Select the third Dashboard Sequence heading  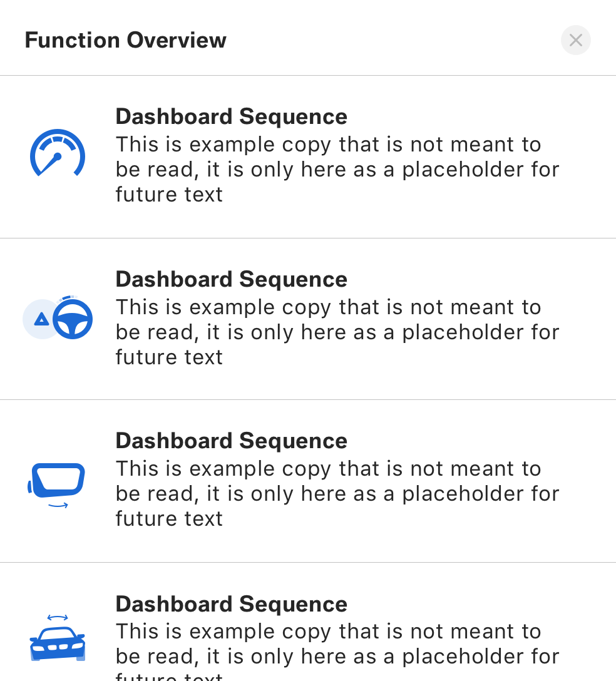tap(231, 441)
